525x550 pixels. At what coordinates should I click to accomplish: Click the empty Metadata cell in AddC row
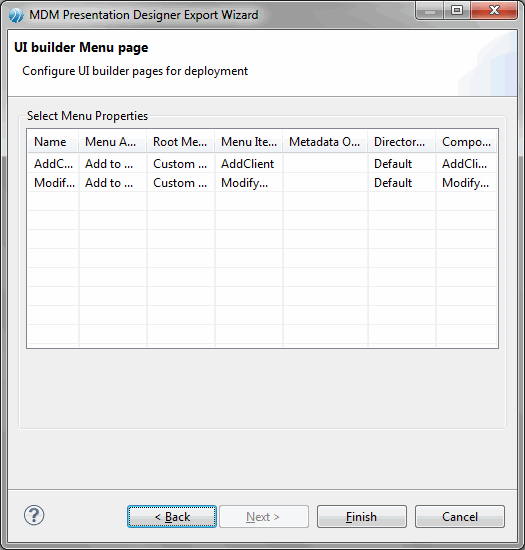tap(325, 163)
